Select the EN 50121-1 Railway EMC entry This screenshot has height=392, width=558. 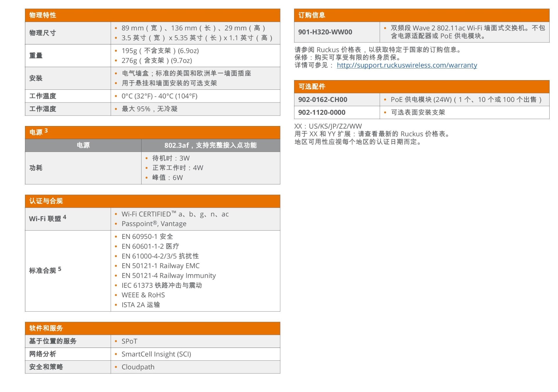(161, 266)
